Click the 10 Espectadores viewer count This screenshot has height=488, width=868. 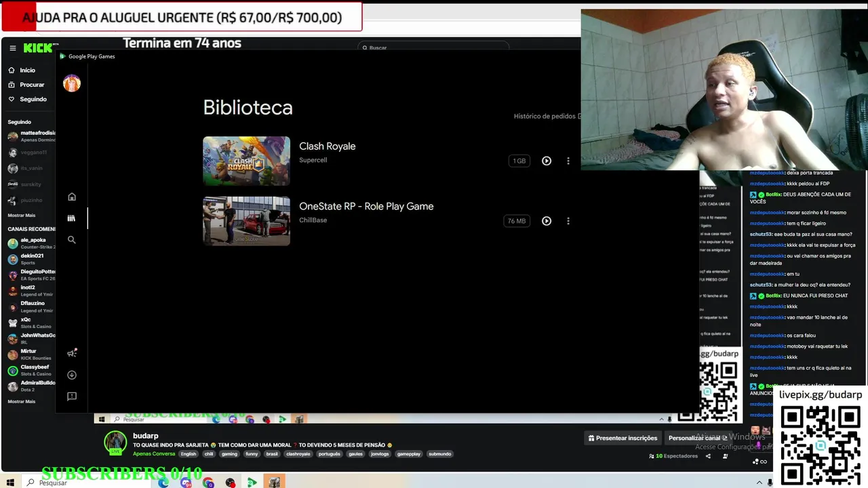673,456
